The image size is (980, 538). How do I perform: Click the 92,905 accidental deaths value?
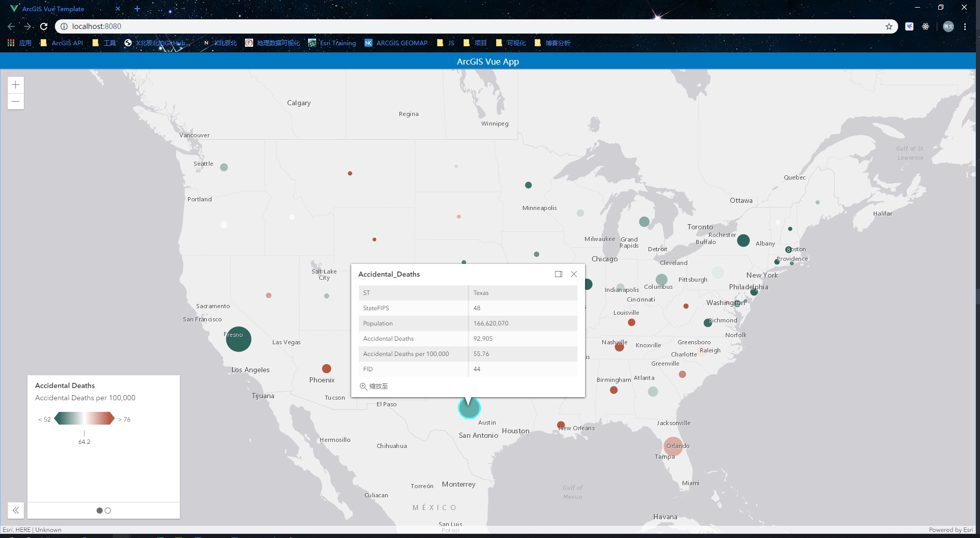tap(483, 339)
